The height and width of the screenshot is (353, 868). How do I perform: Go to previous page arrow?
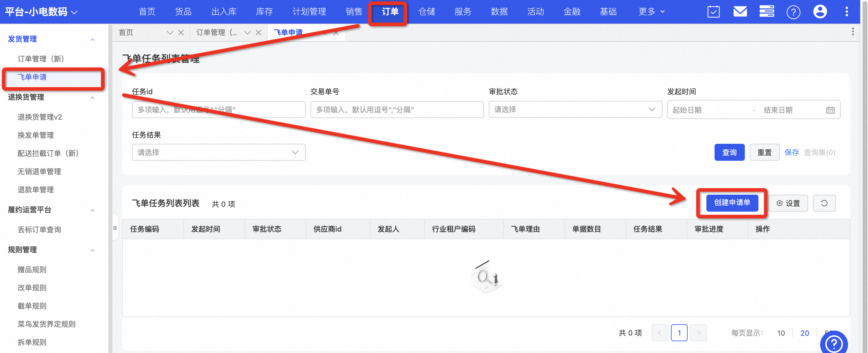[659, 333]
